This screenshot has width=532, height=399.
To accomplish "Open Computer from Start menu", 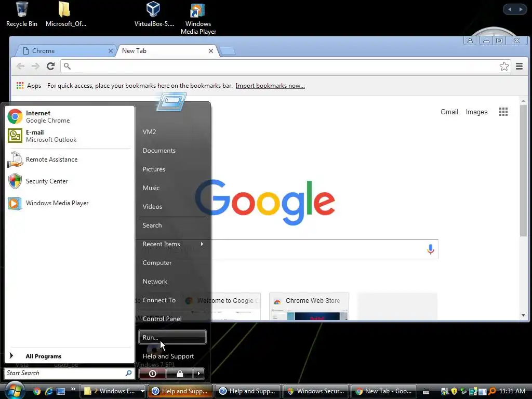I will (x=172, y=262).
